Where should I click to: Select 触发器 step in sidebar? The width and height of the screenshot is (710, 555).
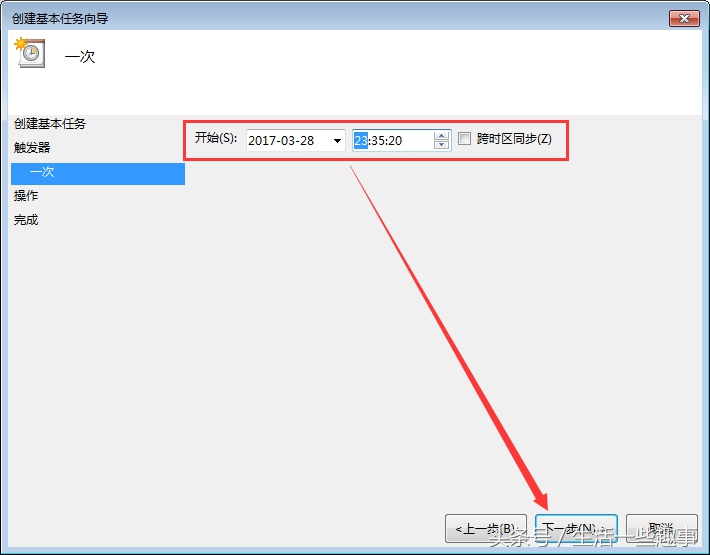pyautogui.click(x=32, y=148)
